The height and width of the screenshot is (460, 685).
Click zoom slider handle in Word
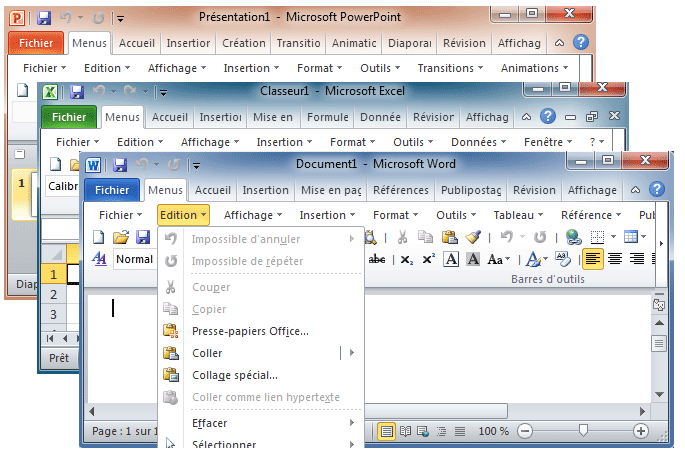(583, 431)
